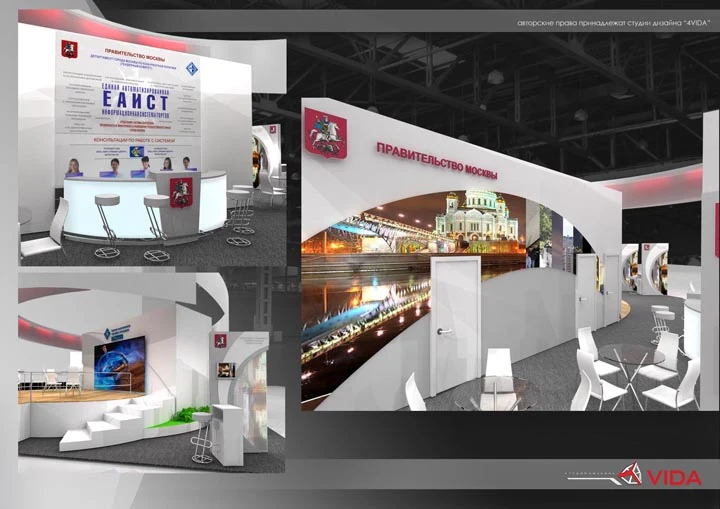720x509 pixels.
Task: Click the blue 'ЕАИСТ' heading on the poster
Action: (135, 99)
